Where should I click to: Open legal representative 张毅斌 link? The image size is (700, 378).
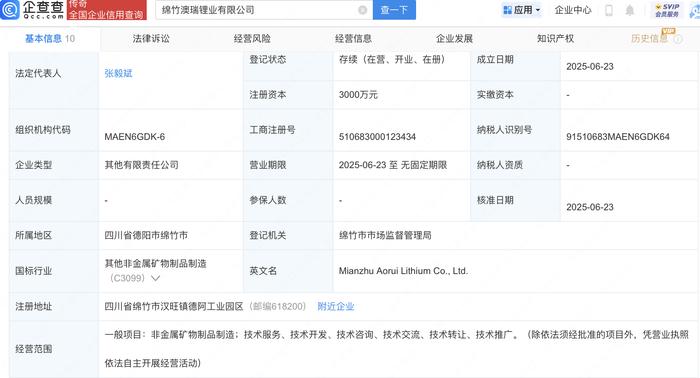click(x=118, y=73)
